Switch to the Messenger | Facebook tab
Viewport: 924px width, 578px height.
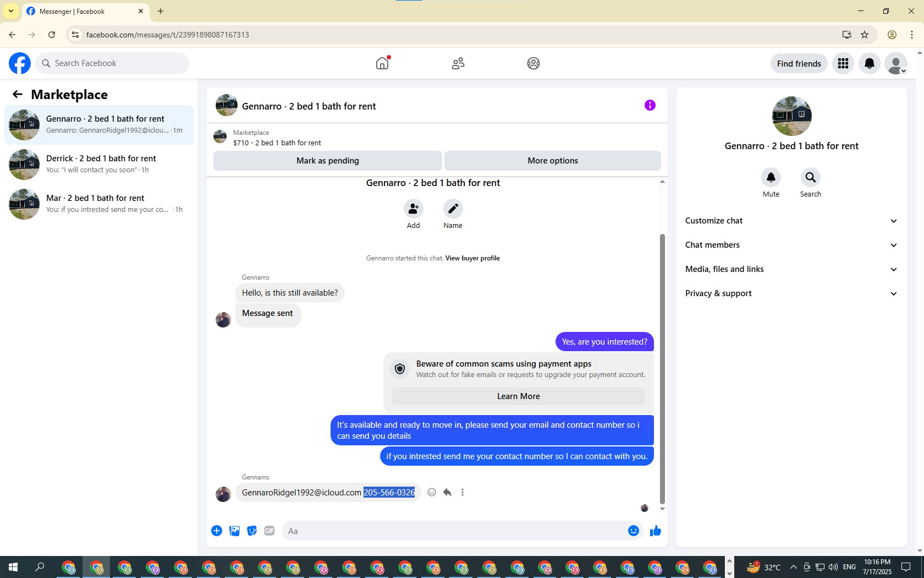(85, 12)
